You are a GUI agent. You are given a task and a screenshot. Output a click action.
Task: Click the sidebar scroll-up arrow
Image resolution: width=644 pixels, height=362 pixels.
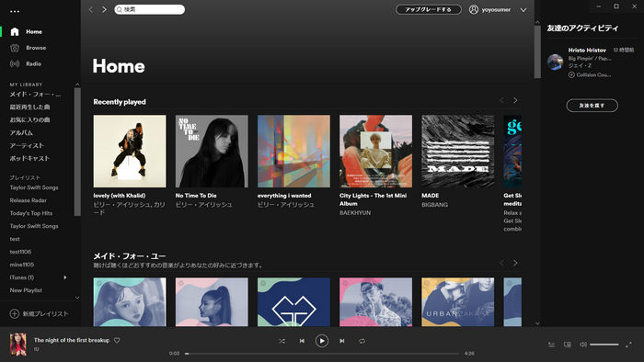tap(77, 85)
